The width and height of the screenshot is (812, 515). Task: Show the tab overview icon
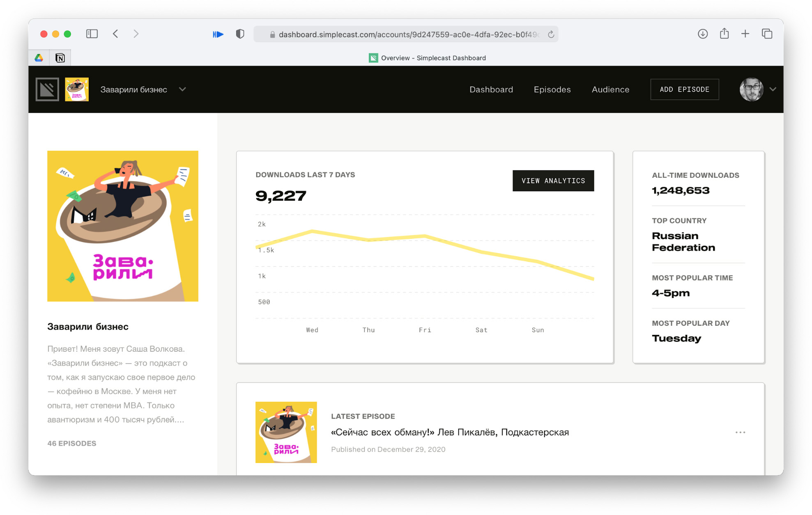(767, 34)
